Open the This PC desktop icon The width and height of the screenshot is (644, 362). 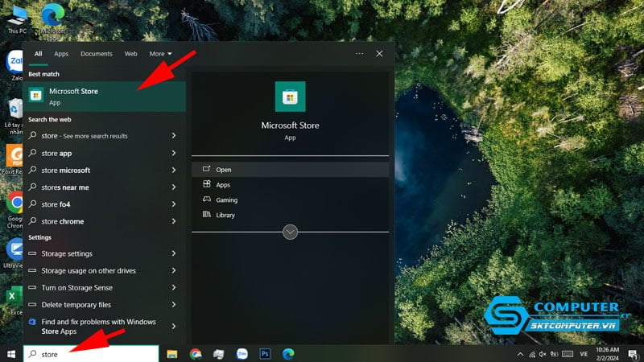point(16,18)
